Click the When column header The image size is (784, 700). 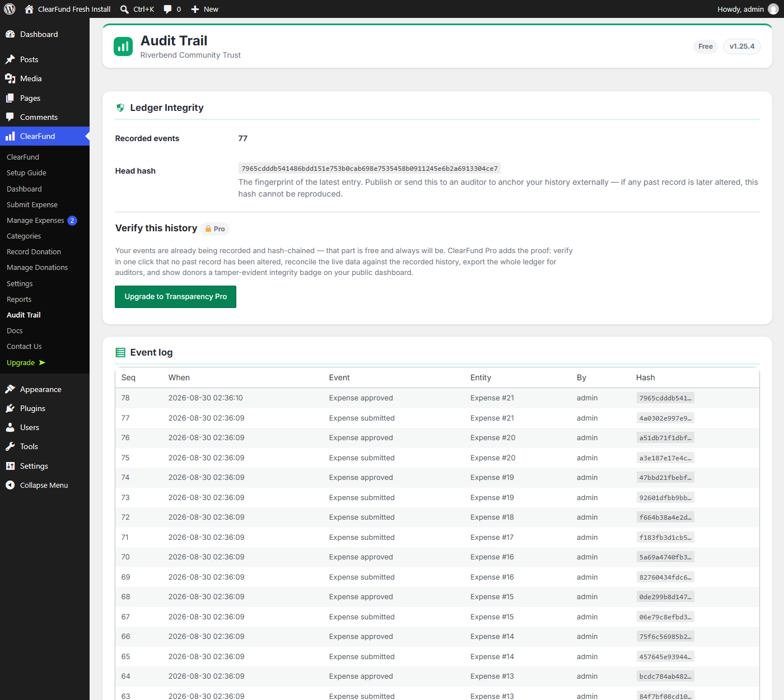coord(179,377)
